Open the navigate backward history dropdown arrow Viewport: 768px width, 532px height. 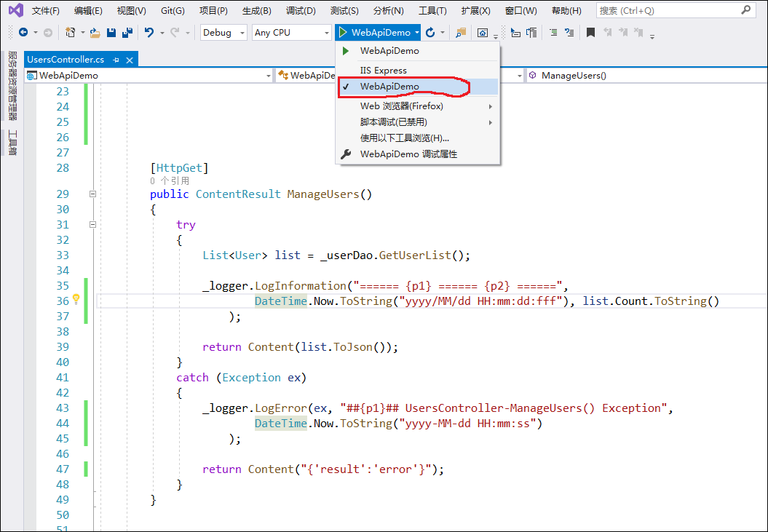tap(35, 33)
